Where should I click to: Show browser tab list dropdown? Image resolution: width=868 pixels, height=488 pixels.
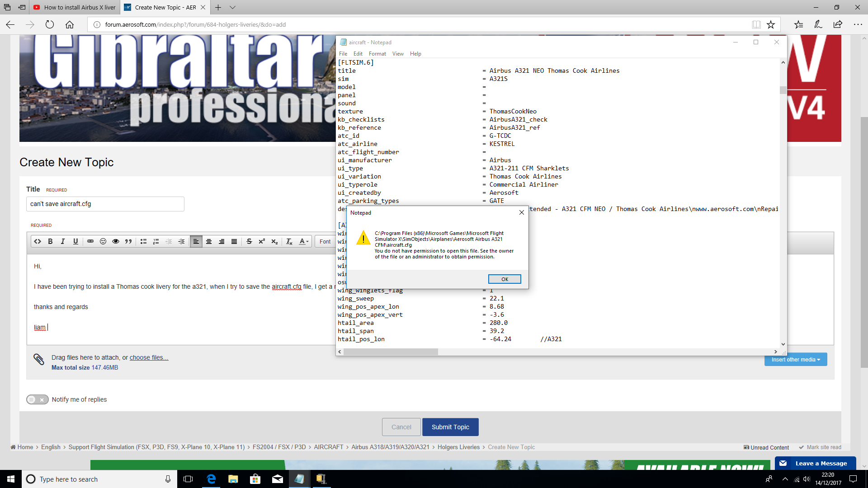click(x=232, y=7)
